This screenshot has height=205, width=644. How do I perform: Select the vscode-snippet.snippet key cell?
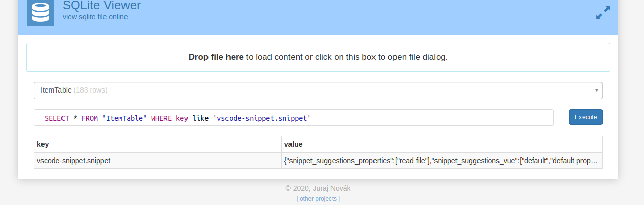tap(74, 161)
